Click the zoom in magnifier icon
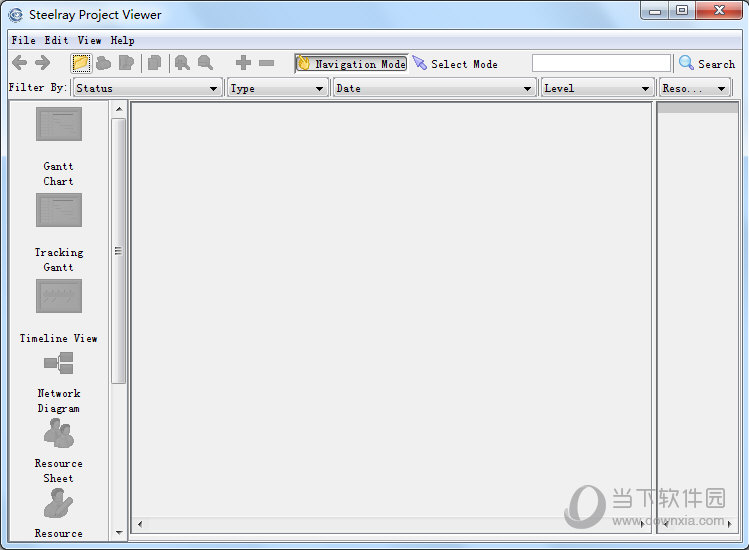Screen dimensions: 749x550 click(182, 63)
